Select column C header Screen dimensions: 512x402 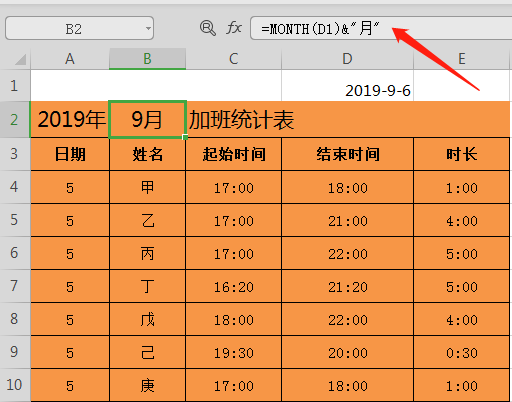pos(233,59)
